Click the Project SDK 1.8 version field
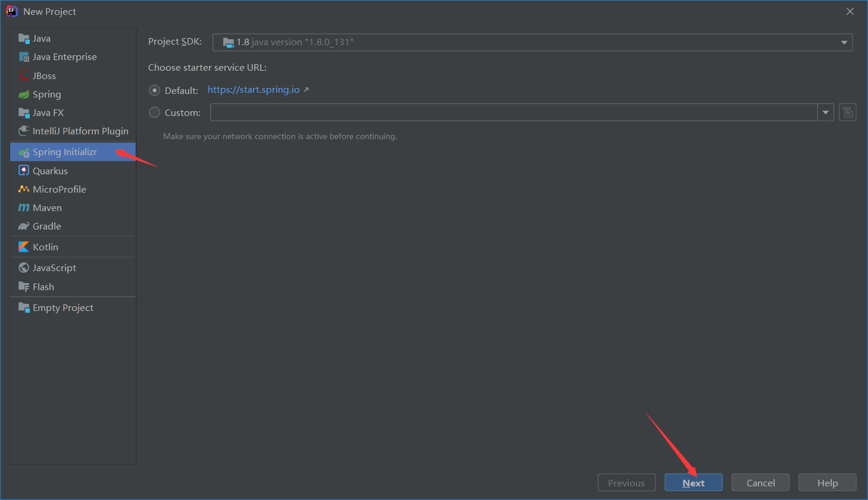Image resolution: width=868 pixels, height=500 pixels. (x=532, y=42)
